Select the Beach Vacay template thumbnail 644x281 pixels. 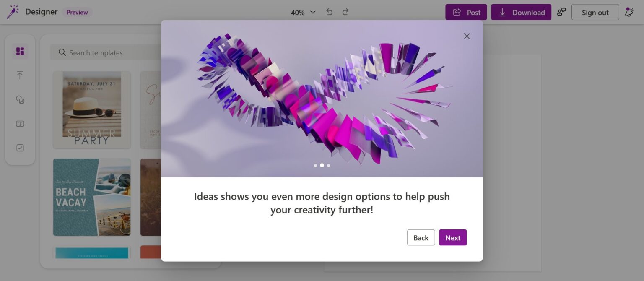point(92,197)
